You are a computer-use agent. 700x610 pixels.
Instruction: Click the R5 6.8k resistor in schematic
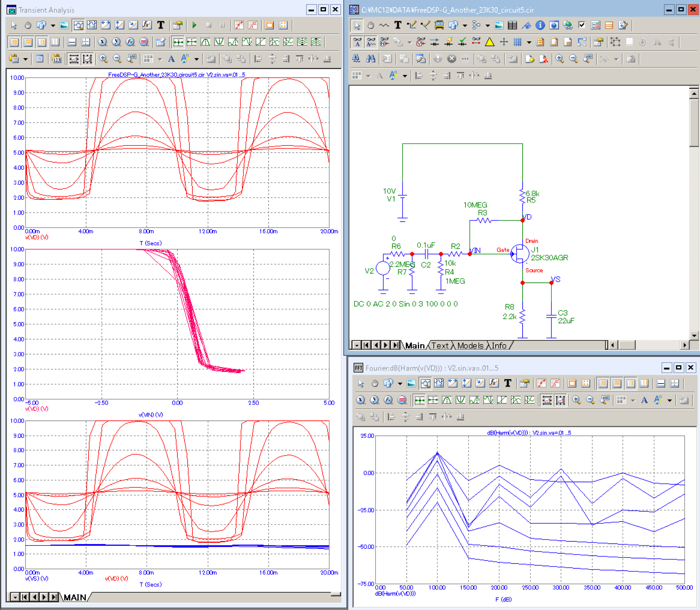(x=522, y=197)
